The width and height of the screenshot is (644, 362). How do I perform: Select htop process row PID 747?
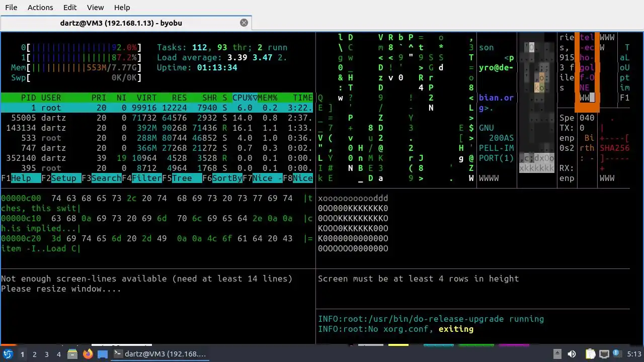[x=157, y=148]
